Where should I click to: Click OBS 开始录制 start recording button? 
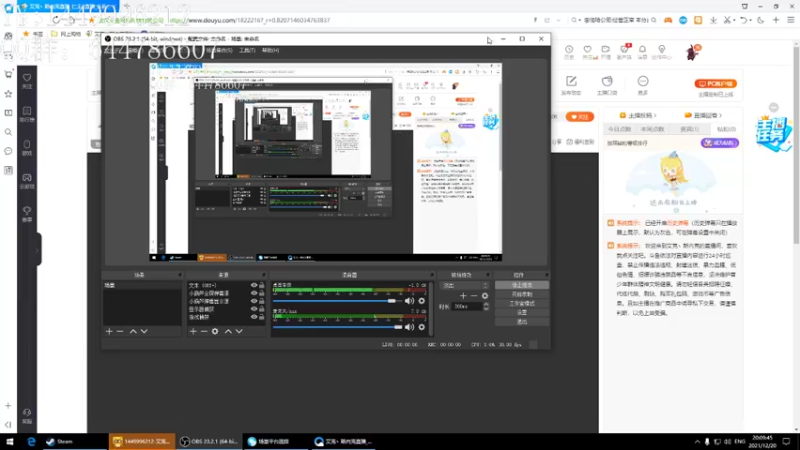[521, 294]
